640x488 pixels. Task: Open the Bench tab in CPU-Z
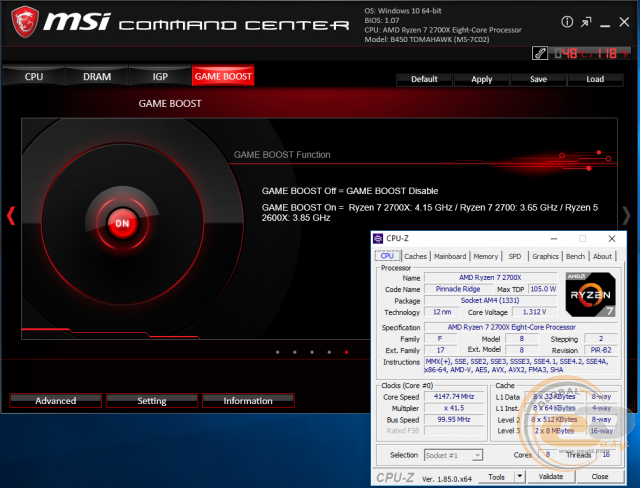575,256
